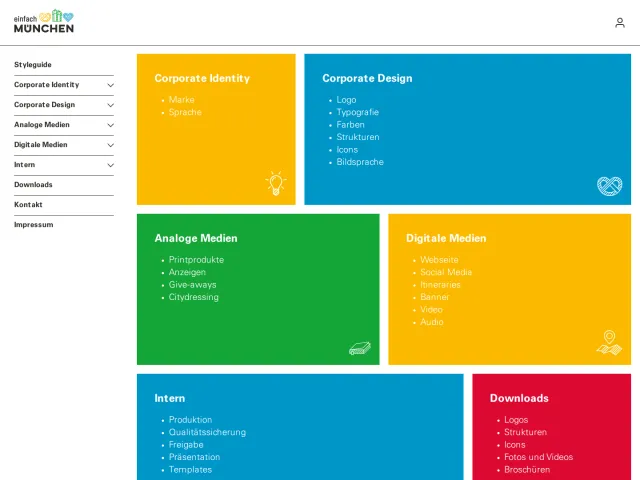Go to Produktion under Intern
This screenshot has height=480, width=640.
(x=191, y=420)
